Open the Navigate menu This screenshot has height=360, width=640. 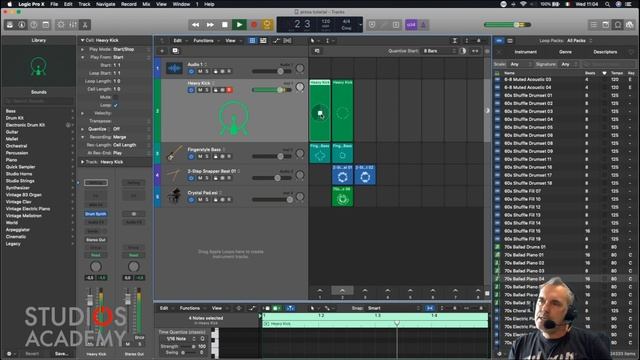pyautogui.click(x=105, y=4)
